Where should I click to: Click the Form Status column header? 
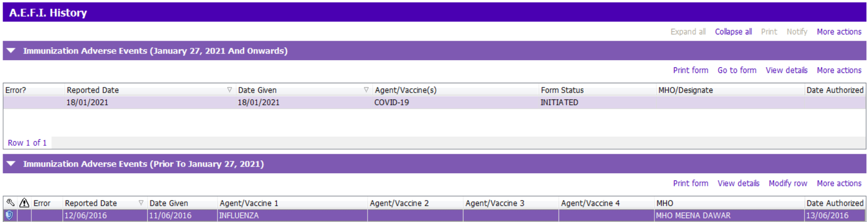[x=562, y=90]
